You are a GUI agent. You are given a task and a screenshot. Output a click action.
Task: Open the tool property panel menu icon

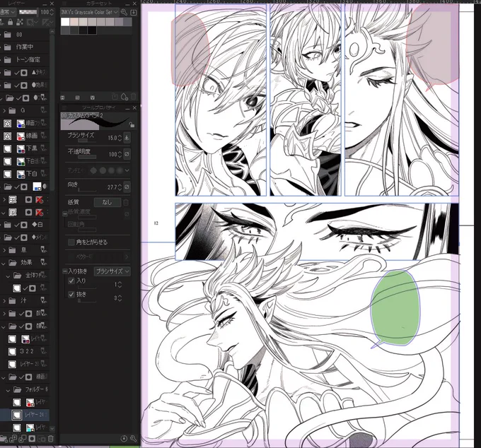tap(64, 108)
